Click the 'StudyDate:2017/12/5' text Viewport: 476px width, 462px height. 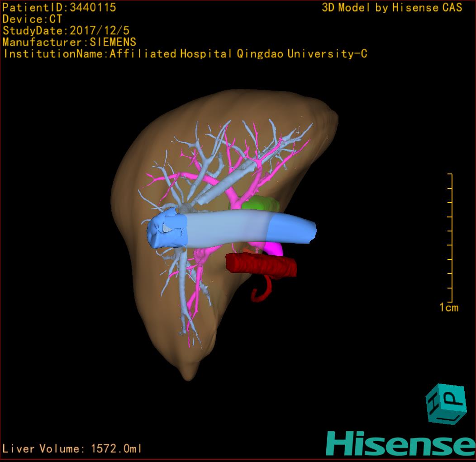pos(66,31)
